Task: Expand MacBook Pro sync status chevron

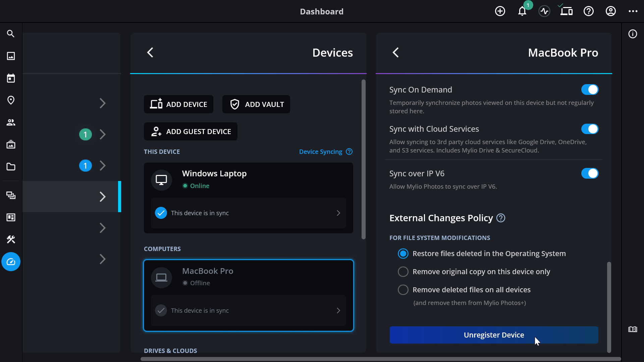Action: click(338, 310)
